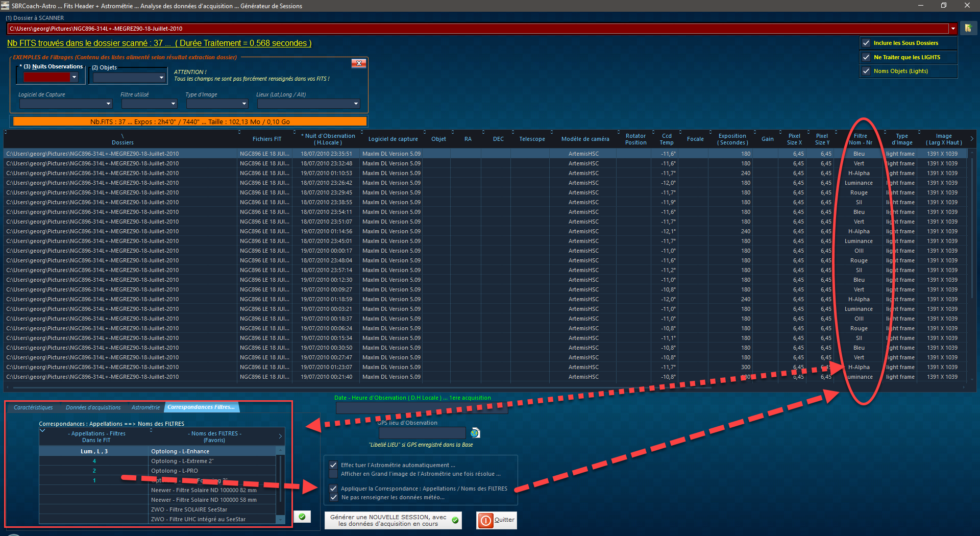Click the add-folder browse icon

(x=968, y=28)
